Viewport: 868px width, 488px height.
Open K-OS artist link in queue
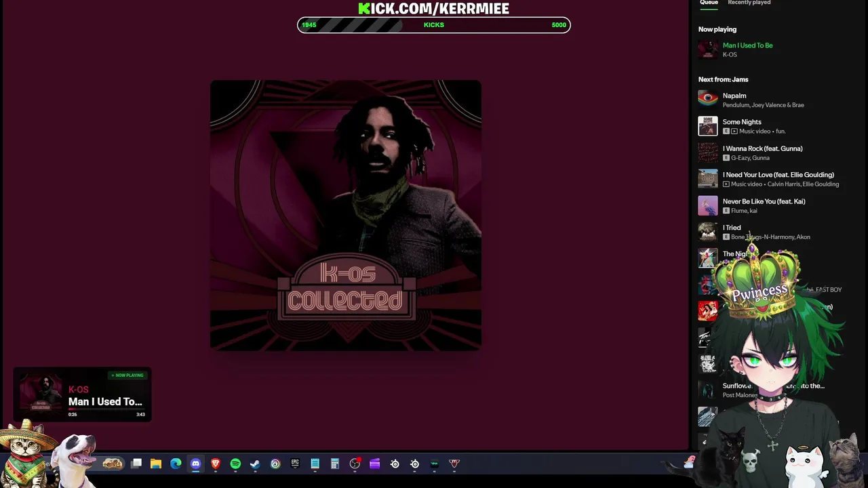click(x=730, y=55)
